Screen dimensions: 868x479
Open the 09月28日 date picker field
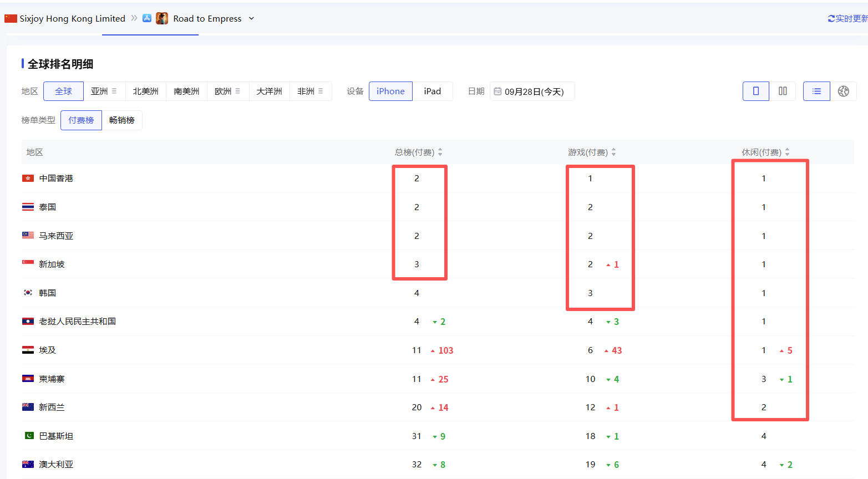click(534, 91)
